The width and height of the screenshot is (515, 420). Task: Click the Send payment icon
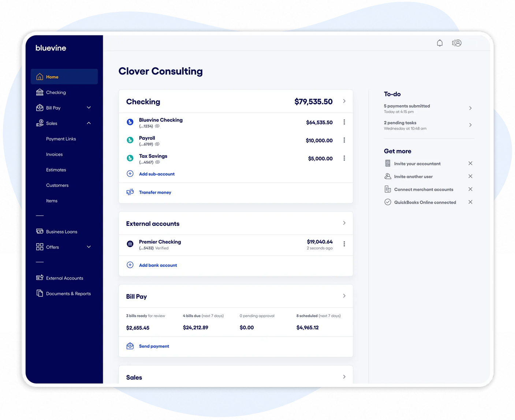(x=130, y=346)
